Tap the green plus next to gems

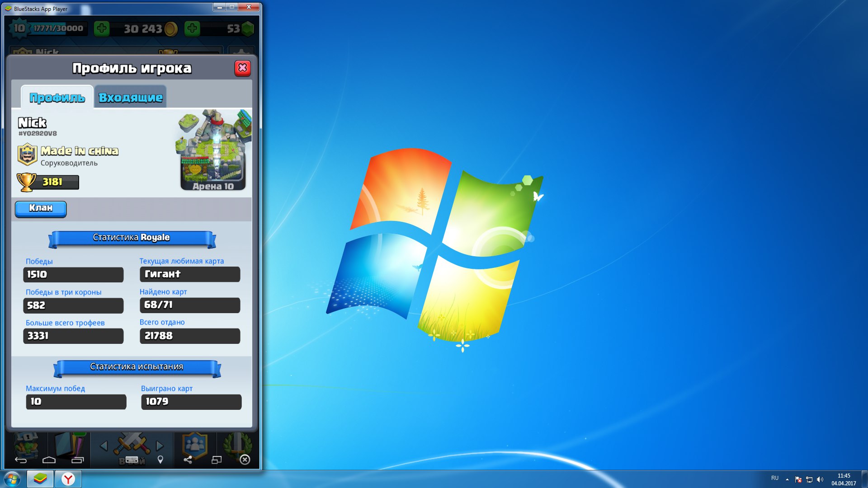tap(192, 28)
